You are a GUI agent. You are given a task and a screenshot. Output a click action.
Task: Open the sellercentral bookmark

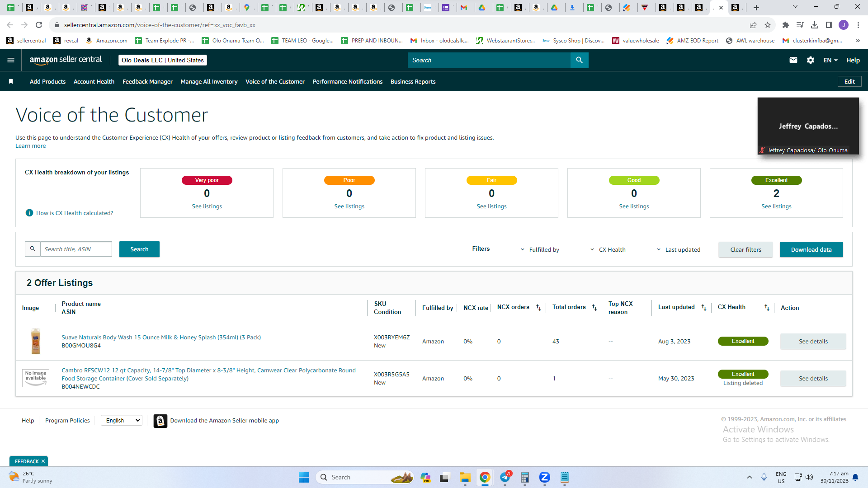26,41
